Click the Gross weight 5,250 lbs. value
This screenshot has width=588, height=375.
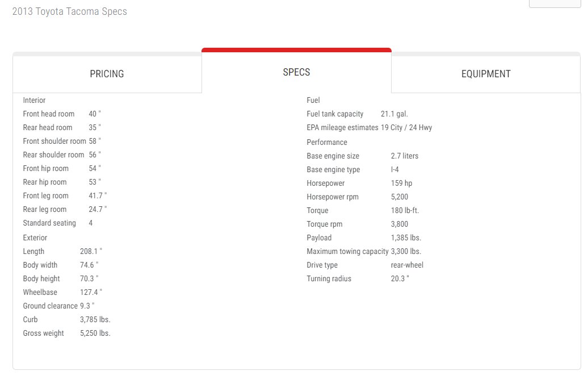tap(95, 333)
